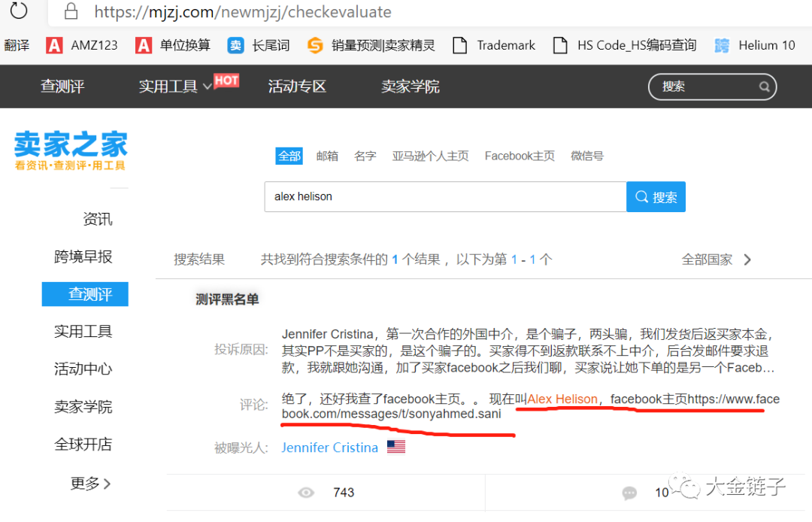812x522 pixels.
Task: Select the 邮箱 search filter
Action: pyautogui.click(x=327, y=156)
